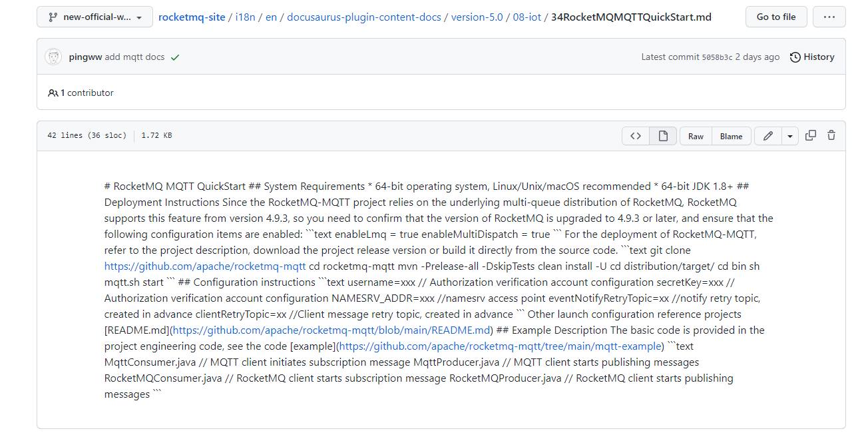The width and height of the screenshot is (868, 437).
Task: Click the Raw button
Action: [696, 136]
